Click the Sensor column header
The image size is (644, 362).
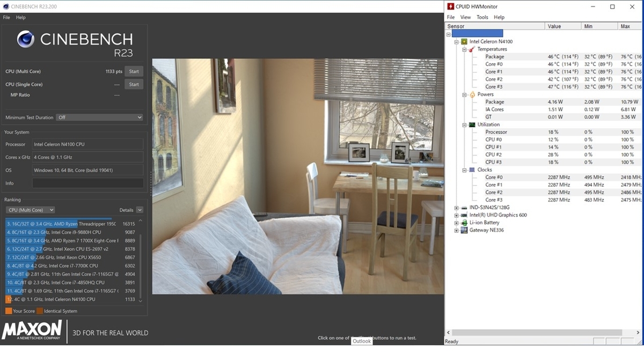pos(495,26)
